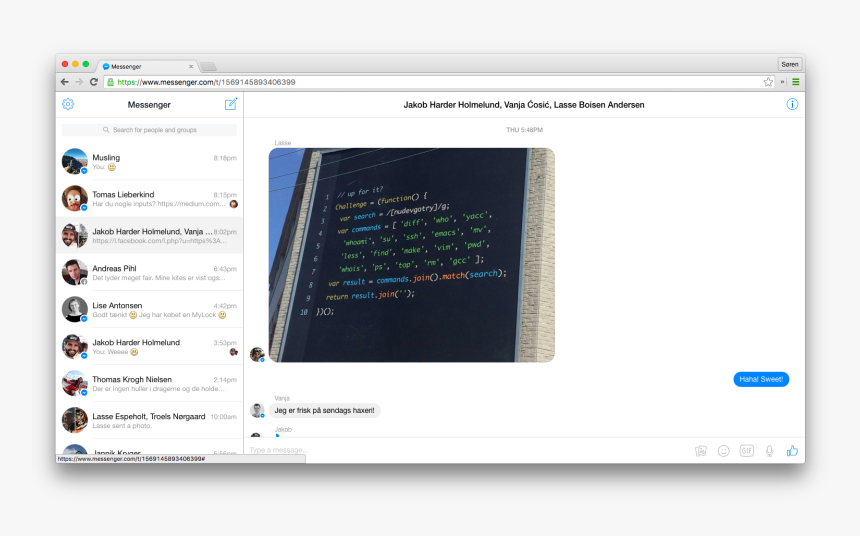
Task: Attach a photo to message
Action: tap(700, 451)
